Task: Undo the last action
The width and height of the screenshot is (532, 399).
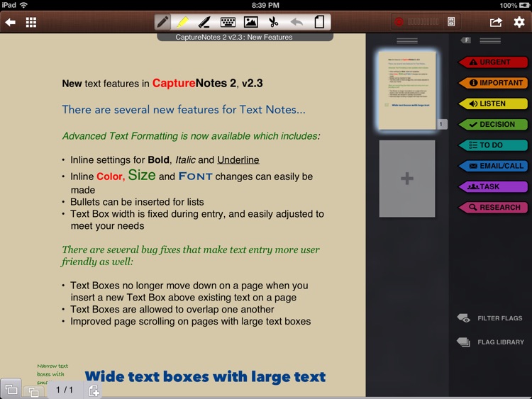Action: point(297,23)
